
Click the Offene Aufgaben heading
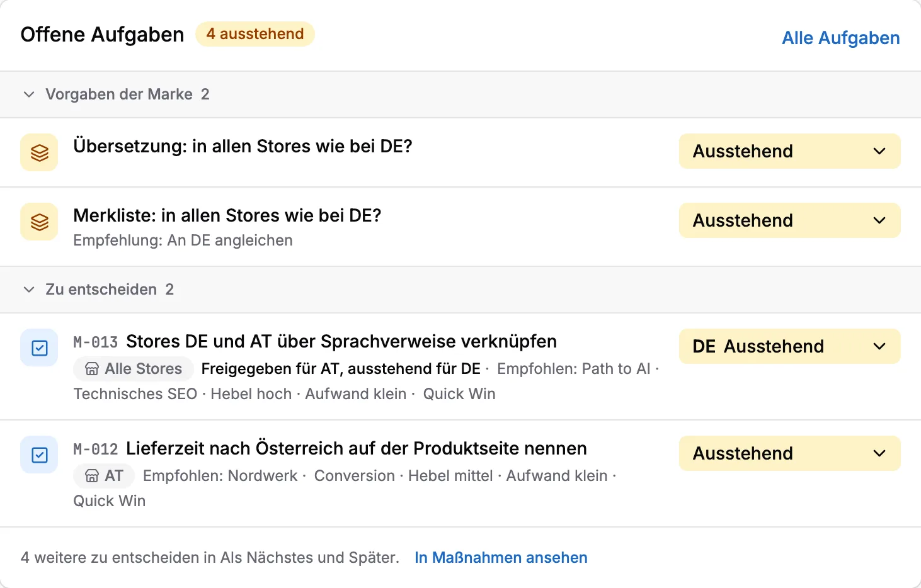coord(102,35)
